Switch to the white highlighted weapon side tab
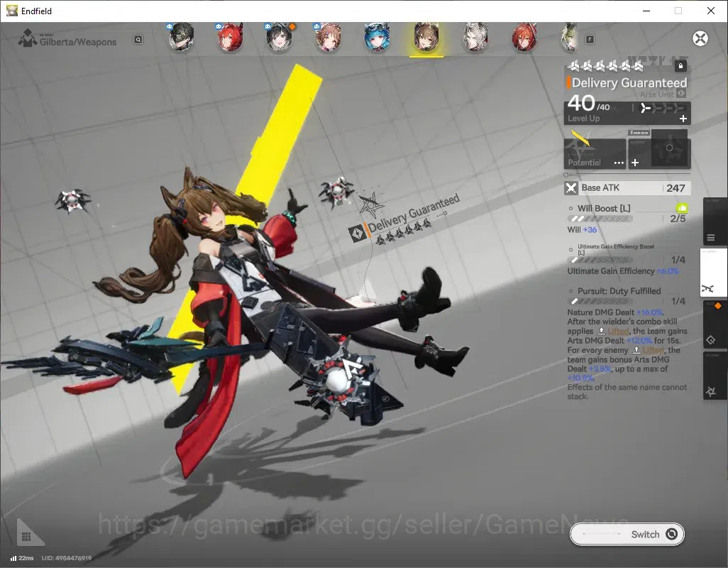Viewport: 728px width, 568px height. pos(713,273)
